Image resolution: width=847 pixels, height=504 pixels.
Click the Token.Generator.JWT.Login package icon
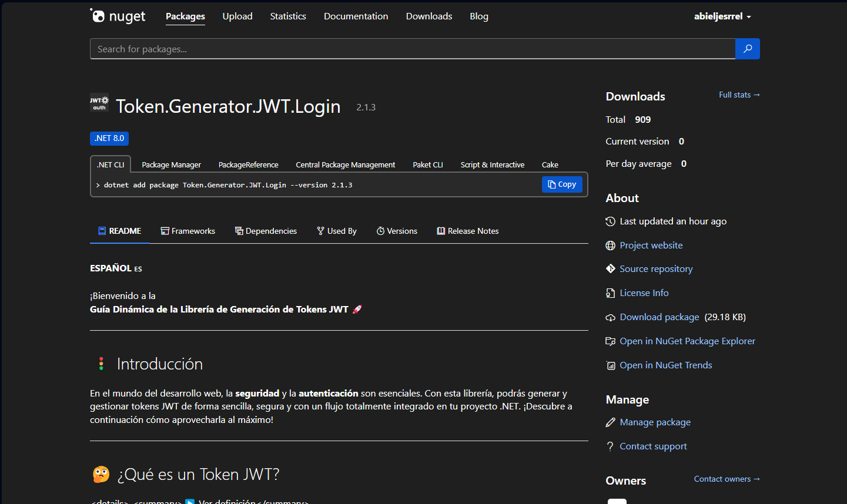click(99, 103)
